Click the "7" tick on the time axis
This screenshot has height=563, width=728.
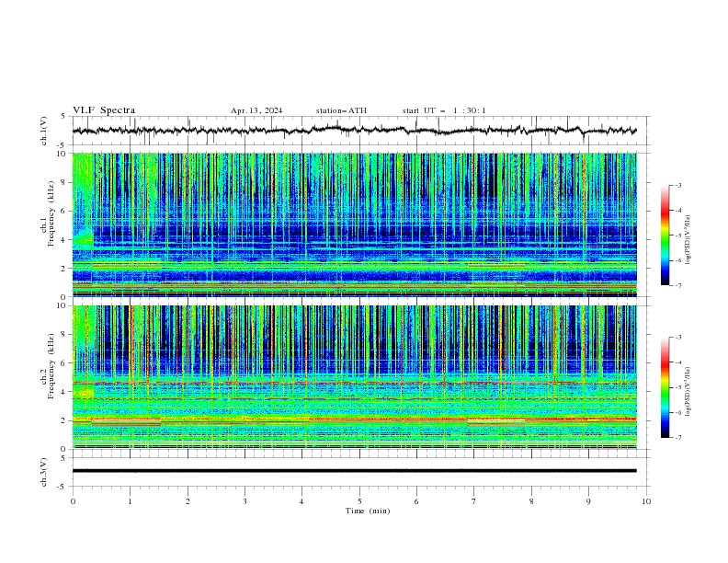(x=473, y=501)
